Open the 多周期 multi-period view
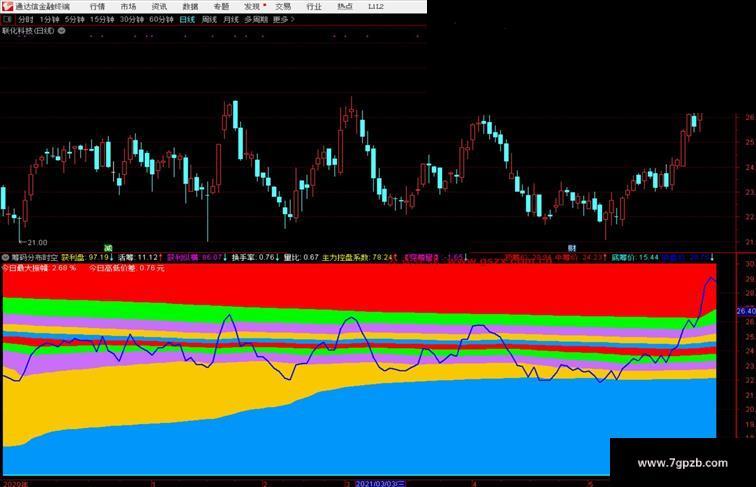 tap(256, 20)
